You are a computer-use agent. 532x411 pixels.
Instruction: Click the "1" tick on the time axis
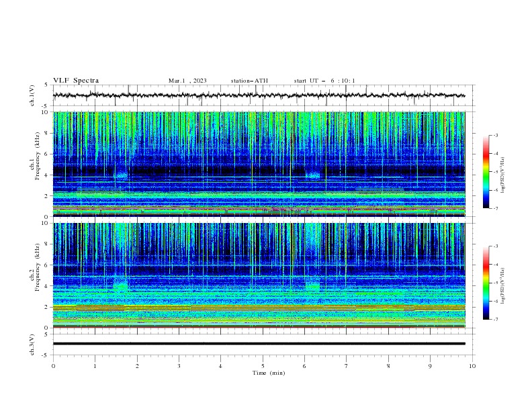(95, 366)
